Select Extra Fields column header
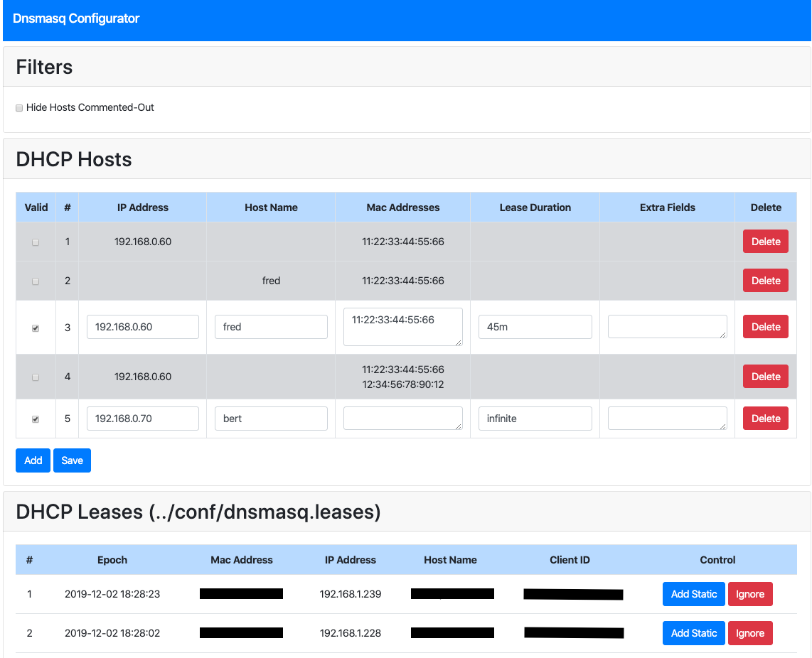812x658 pixels. pyautogui.click(x=667, y=207)
